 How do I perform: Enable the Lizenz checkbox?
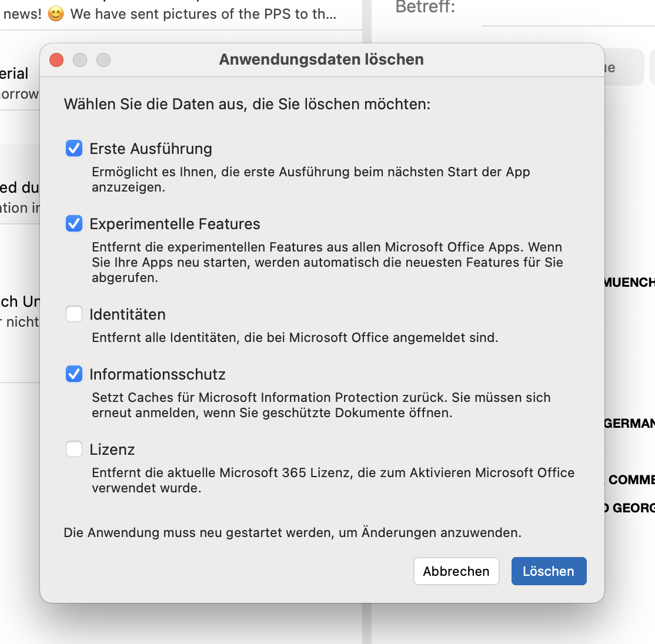pyautogui.click(x=74, y=449)
